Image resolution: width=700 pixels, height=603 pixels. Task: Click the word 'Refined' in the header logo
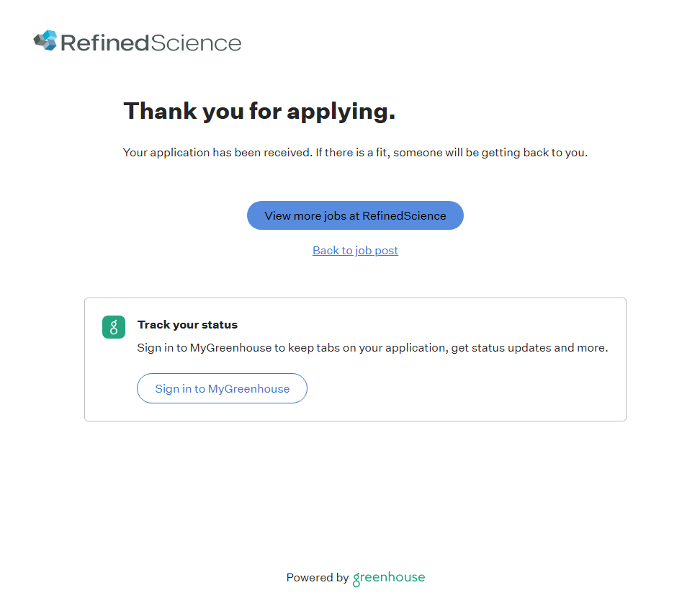click(x=104, y=43)
